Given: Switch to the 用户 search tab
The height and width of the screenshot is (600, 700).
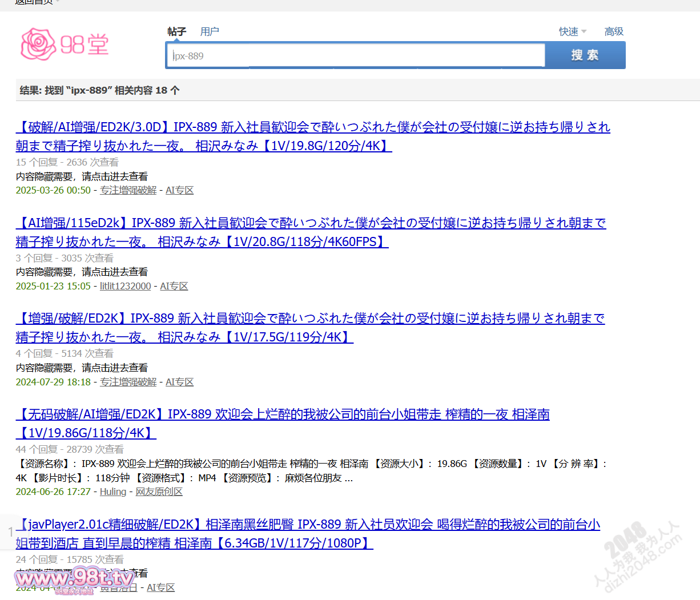Looking at the screenshot, I should [x=210, y=31].
